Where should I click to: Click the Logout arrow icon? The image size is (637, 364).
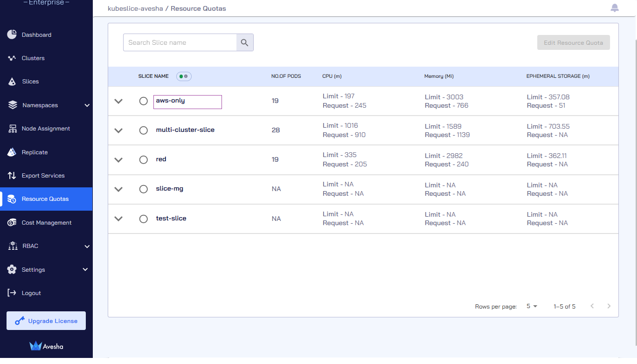pyautogui.click(x=12, y=293)
